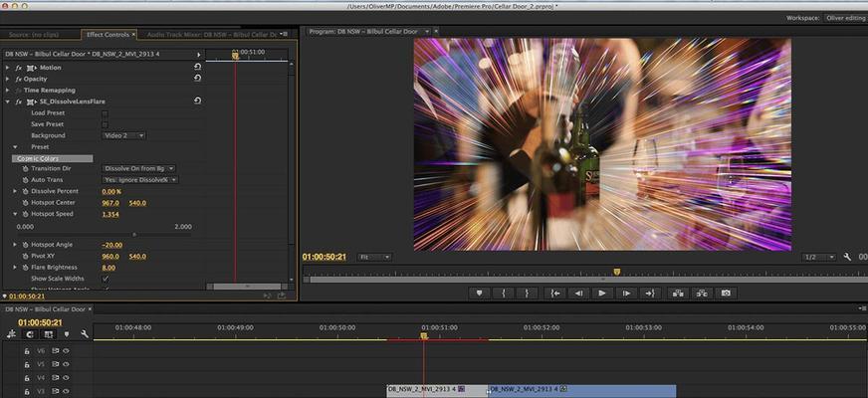This screenshot has height=398, width=868.
Task: Hide track V5 with eye icon
Action: 66,364
